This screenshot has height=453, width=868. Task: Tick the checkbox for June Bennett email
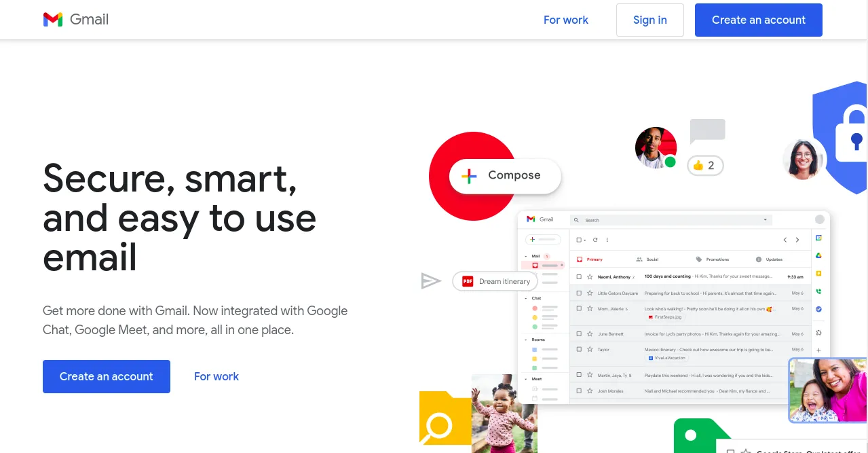tap(579, 334)
